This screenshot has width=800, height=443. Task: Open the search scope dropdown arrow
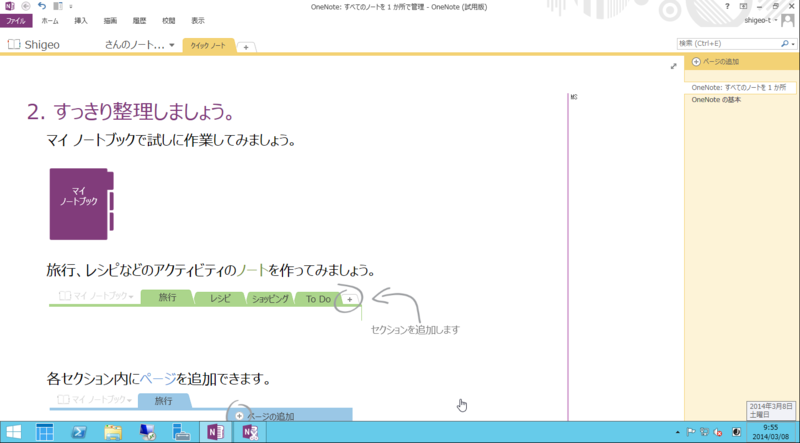pos(793,44)
